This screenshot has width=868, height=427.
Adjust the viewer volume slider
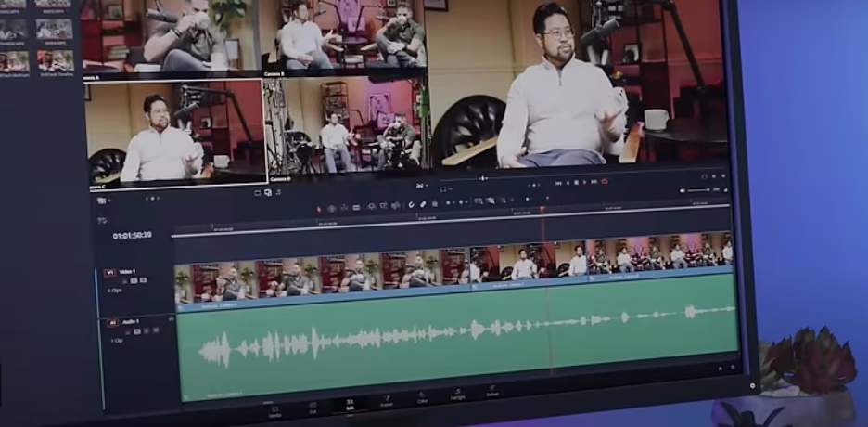point(698,190)
